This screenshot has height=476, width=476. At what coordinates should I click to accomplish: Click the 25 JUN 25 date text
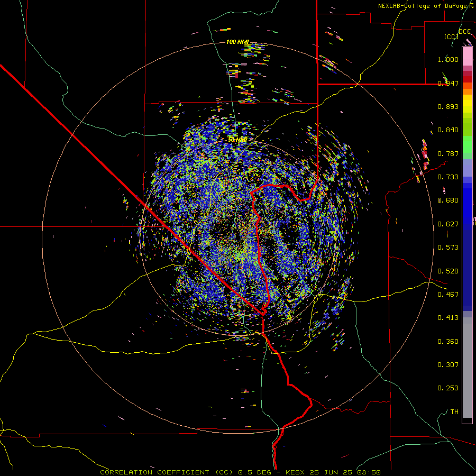331,472
